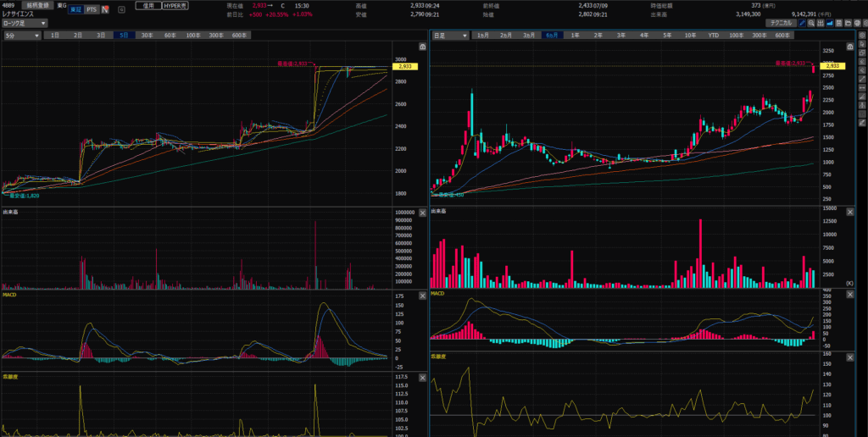Select the 3日 range tab
The image size is (868, 437).
pos(101,36)
